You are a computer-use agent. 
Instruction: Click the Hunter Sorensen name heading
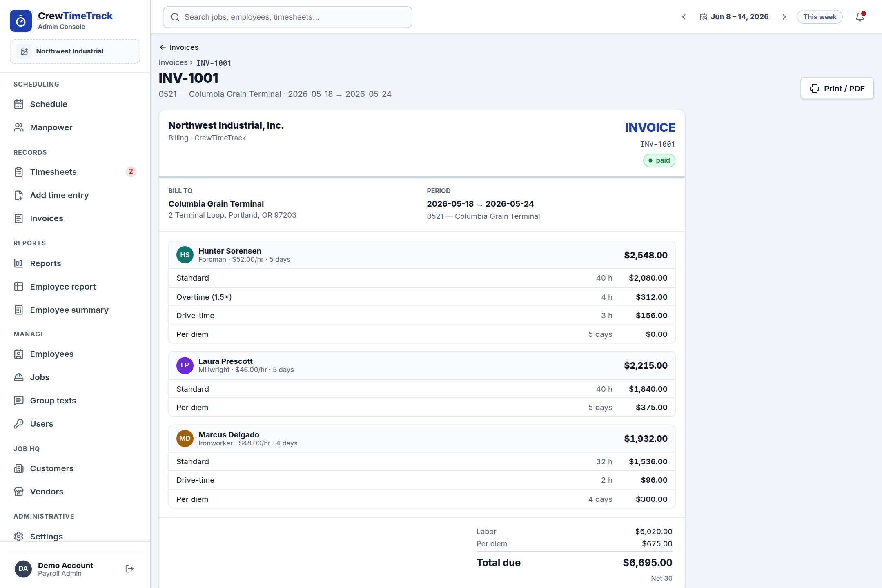[x=230, y=251]
